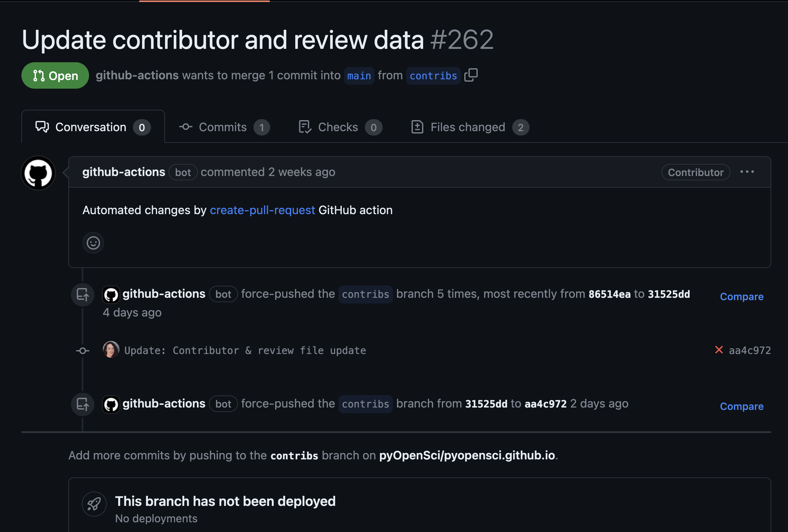View the Files changed tab
The image size is (788, 532).
[x=470, y=127]
